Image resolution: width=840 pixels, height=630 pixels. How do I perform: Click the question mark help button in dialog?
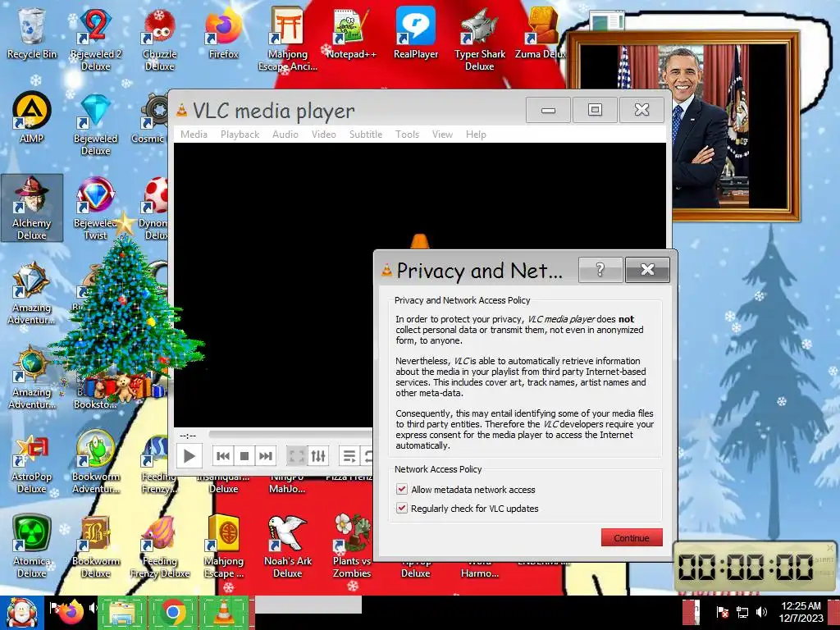tap(600, 269)
